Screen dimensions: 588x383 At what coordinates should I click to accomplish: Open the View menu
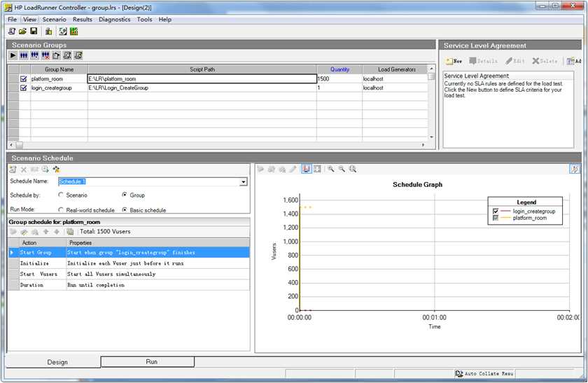coord(29,20)
